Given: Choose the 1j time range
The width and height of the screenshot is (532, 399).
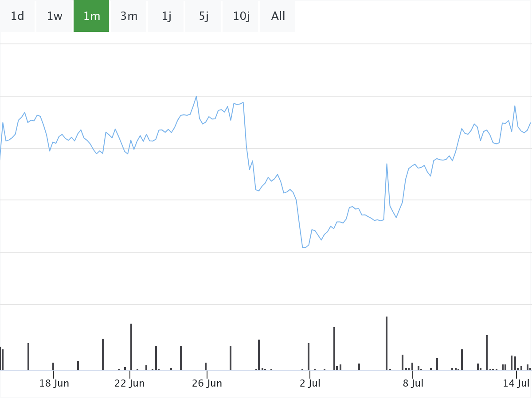Looking at the screenshot, I should 166,16.
